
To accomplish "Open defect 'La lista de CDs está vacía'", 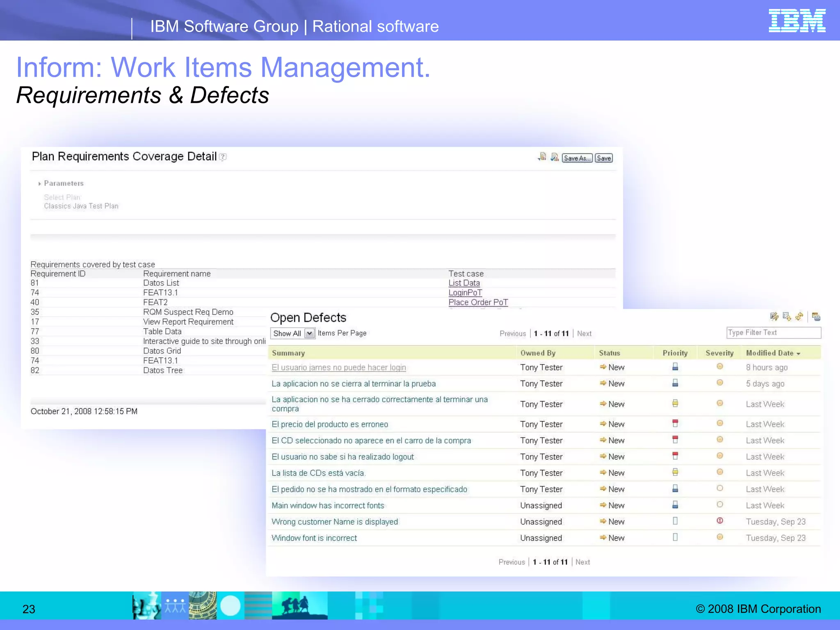I will (318, 473).
